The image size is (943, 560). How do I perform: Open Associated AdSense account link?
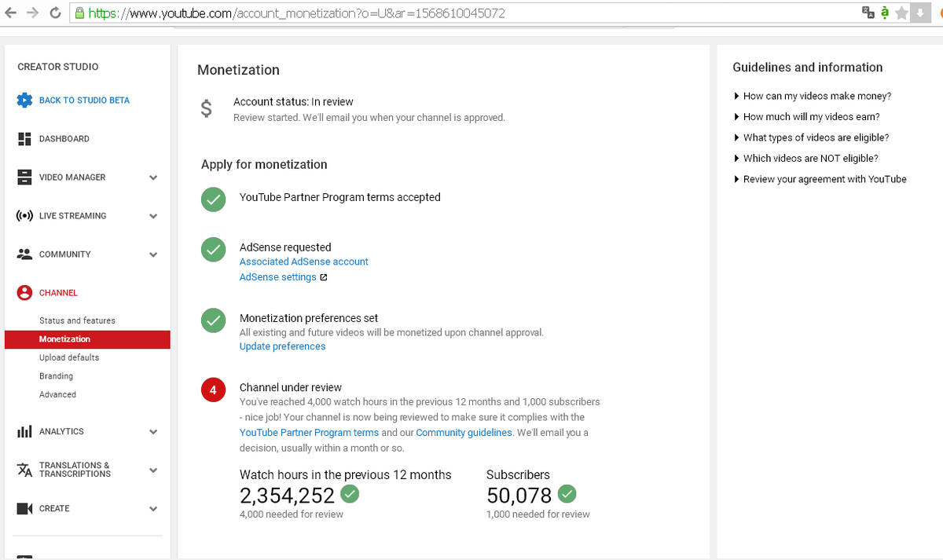point(304,262)
